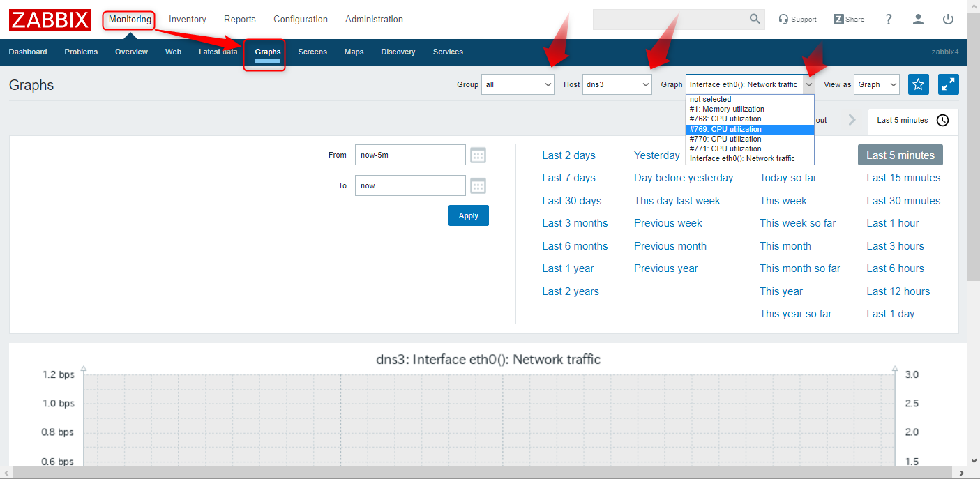
Task: Select Last 2 days range
Action: (x=569, y=155)
